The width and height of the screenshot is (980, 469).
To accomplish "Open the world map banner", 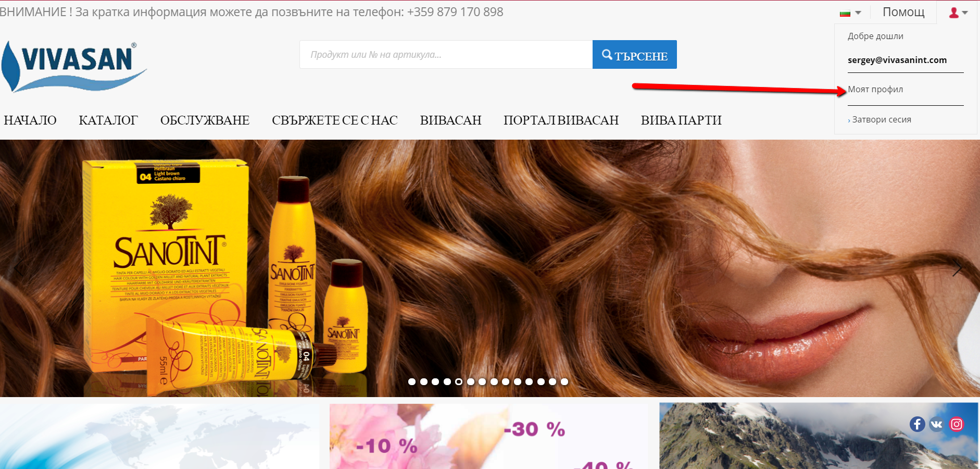I will pyautogui.click(x=159, y=436).
